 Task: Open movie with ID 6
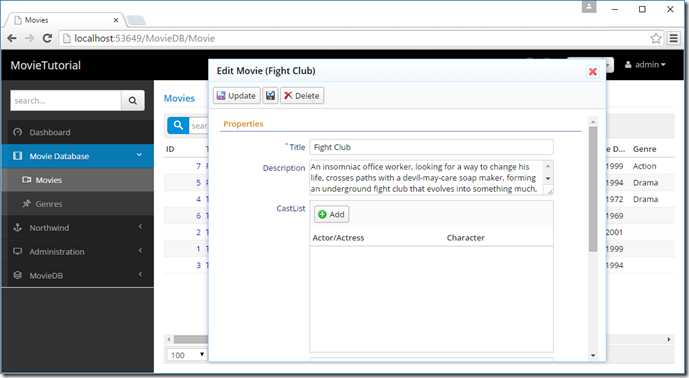[198, 215]
